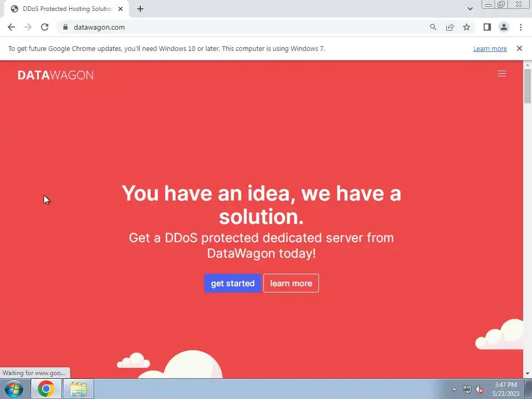
Task: Click the datawagon.com address bar
Action: click(243, 27)
